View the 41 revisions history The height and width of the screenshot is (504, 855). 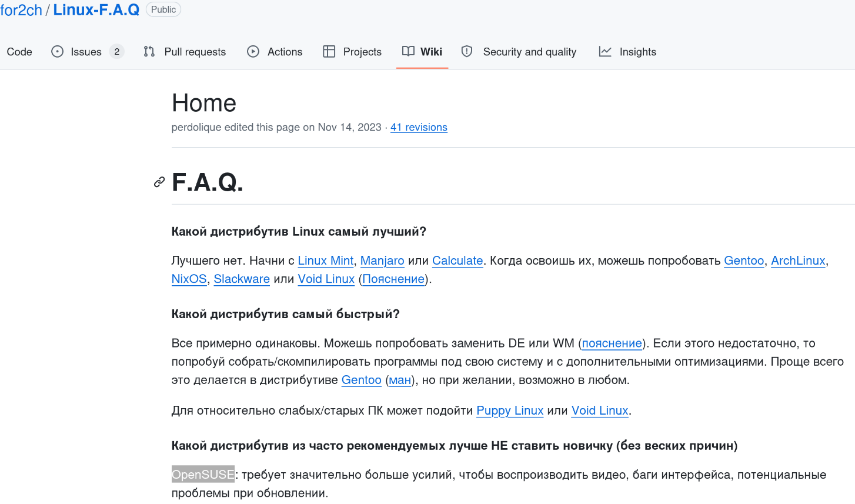click(x=419, y=128)
